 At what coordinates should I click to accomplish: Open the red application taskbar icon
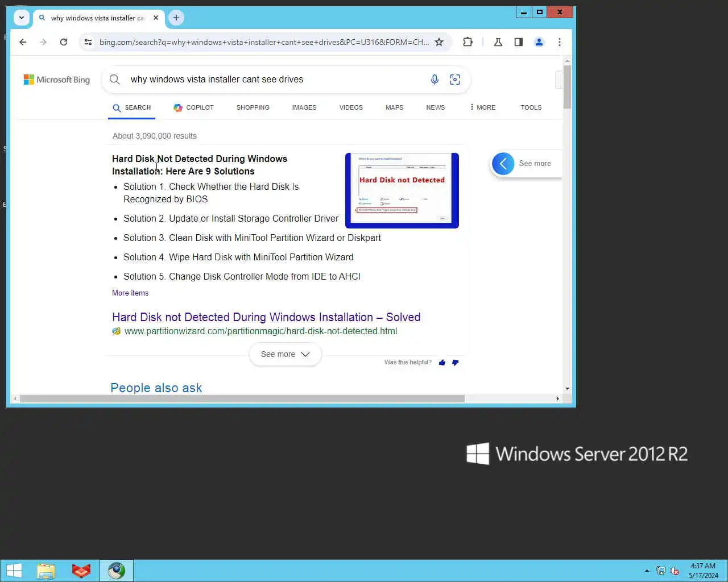(81, 571)
